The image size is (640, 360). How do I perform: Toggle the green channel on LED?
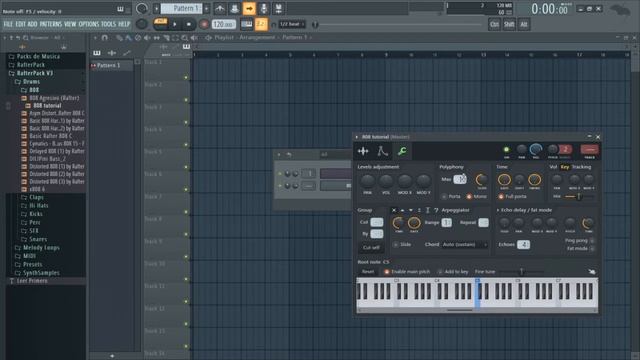[507, 150]
